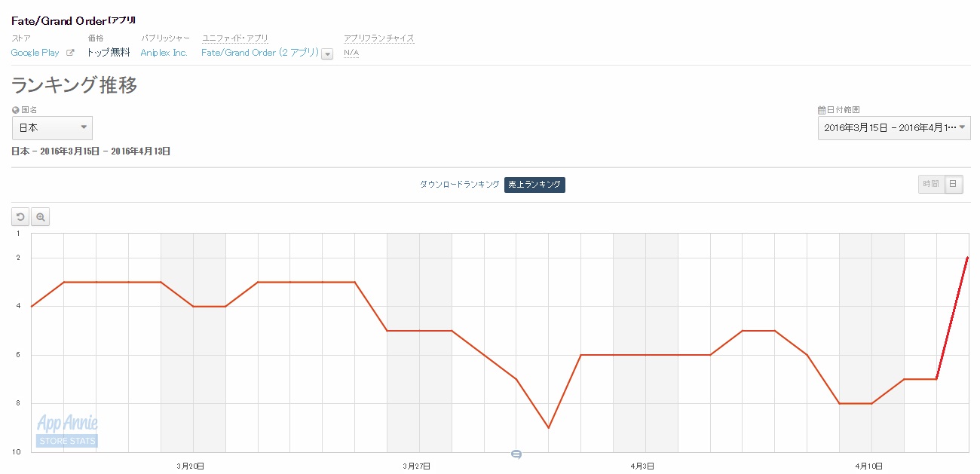The image size is (980, 474).
Task: Open the date range dropdown
Action: click(x=894, y=127)
